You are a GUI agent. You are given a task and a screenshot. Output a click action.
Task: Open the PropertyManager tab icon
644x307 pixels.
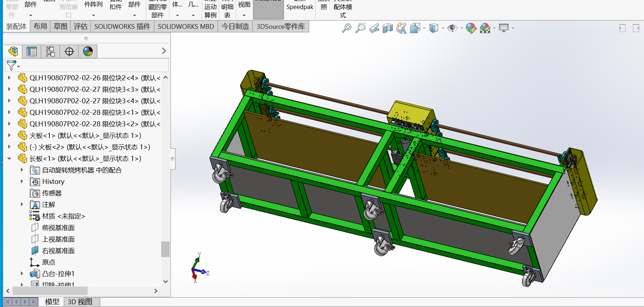(x=32, y=51)
